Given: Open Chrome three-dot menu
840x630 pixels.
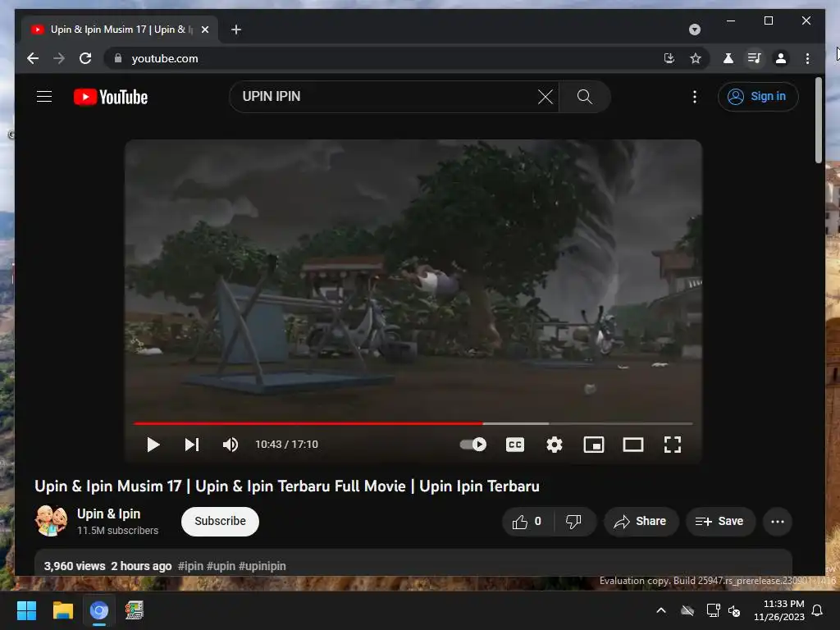Looking at the screenshot, I should coord(807,58).
